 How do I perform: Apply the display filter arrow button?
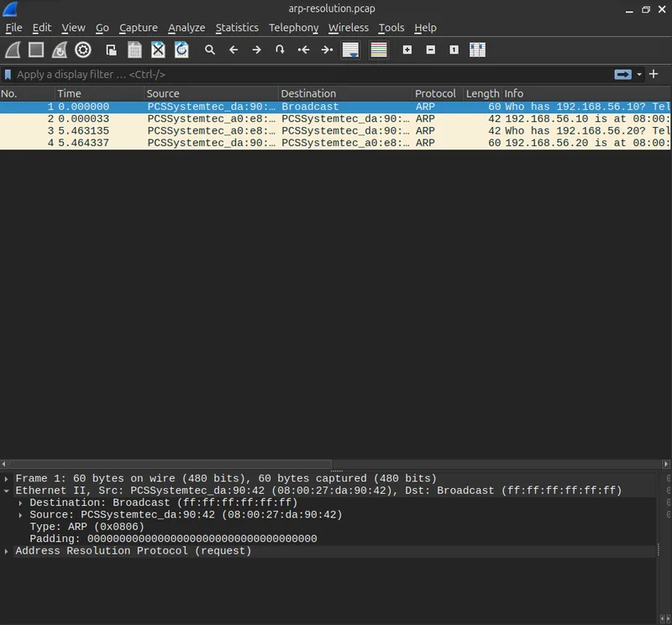622,75
